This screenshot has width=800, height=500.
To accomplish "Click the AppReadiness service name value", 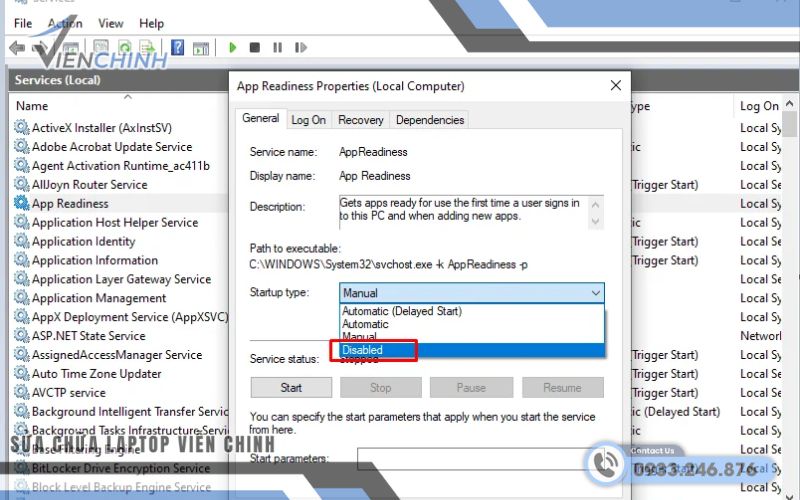I will tap(373, 152).
